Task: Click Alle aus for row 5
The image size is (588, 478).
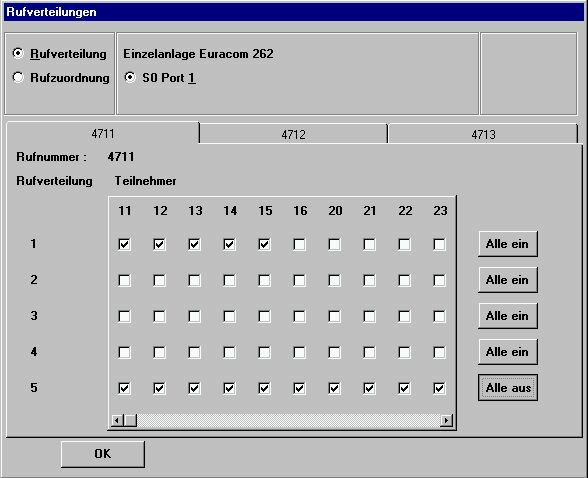Action: point(508,388)
